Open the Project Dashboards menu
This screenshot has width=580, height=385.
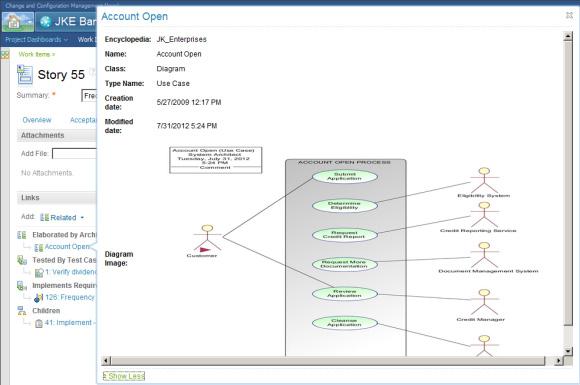tap(36, 40)
